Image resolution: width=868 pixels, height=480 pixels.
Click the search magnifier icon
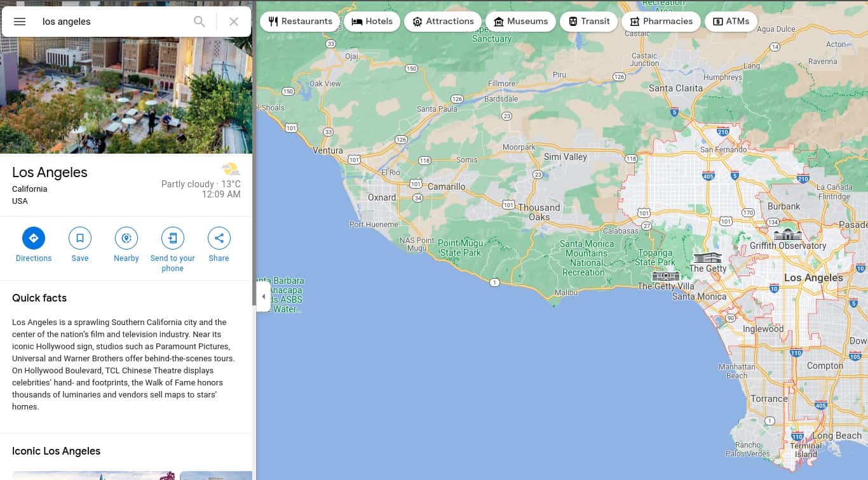200,22
